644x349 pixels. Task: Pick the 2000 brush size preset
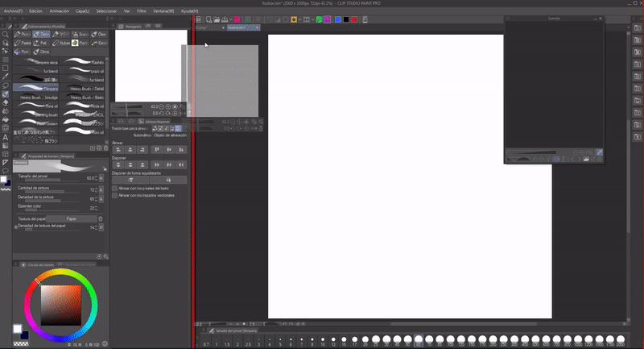(x=621, y=341)
